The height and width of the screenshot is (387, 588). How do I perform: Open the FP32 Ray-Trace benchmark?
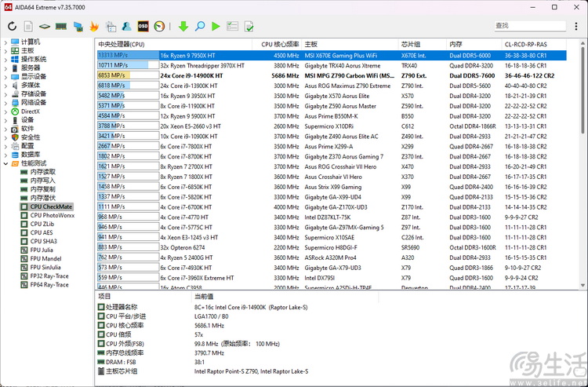pos(49,276)
